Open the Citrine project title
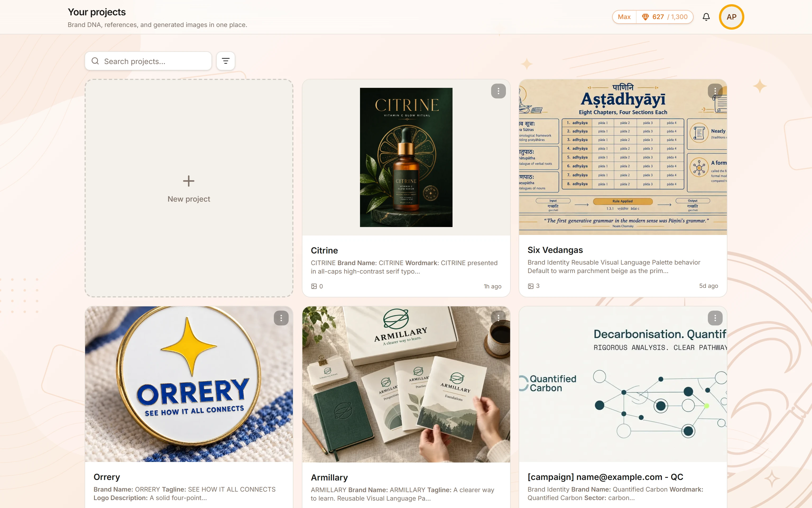Screen dimensions: 812x508 tap(324, 250)
